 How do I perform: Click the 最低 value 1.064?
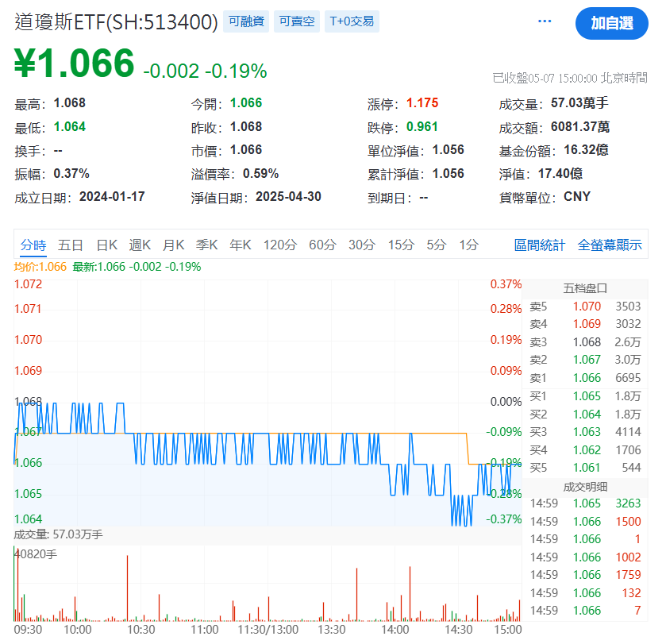coord(70,126)
